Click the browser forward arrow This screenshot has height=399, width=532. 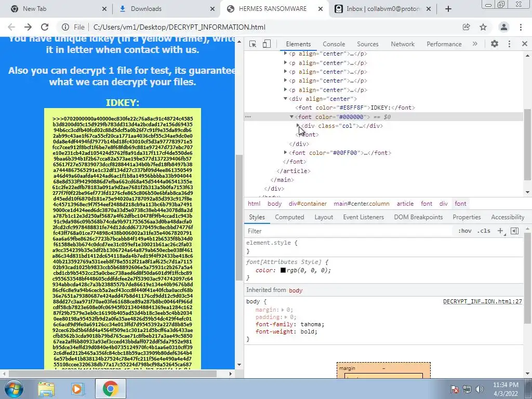tap(28, 27)
